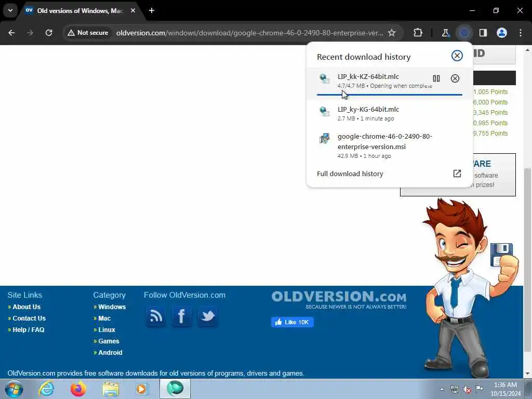Open the Android category link
532x399 pixels.
point(110,353)
